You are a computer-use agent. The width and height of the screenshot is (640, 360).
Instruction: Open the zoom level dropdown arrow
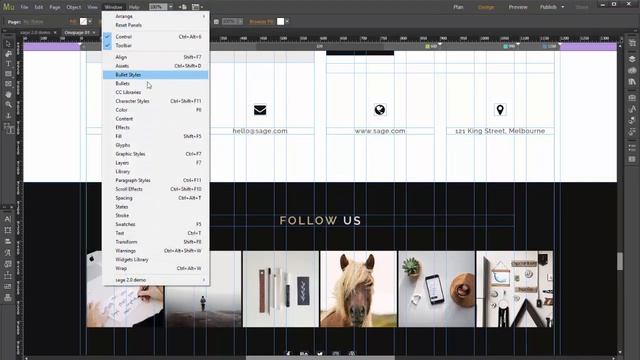point(171,7)
